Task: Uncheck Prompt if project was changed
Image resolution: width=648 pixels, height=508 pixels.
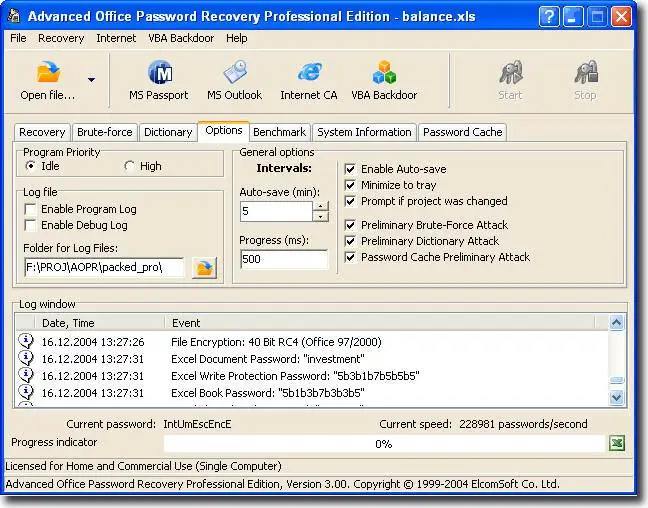Action: tap(350, 201)
